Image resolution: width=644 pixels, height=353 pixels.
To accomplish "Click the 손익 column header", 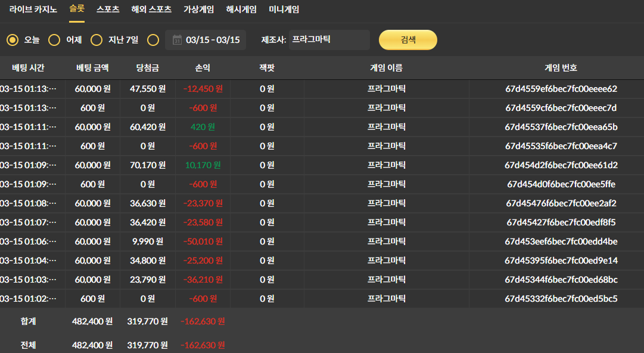I will [203, 68].
